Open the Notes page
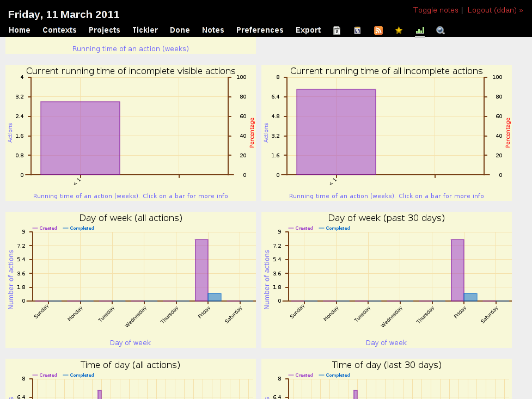This screenshot has height=399, width=532. 213,30
